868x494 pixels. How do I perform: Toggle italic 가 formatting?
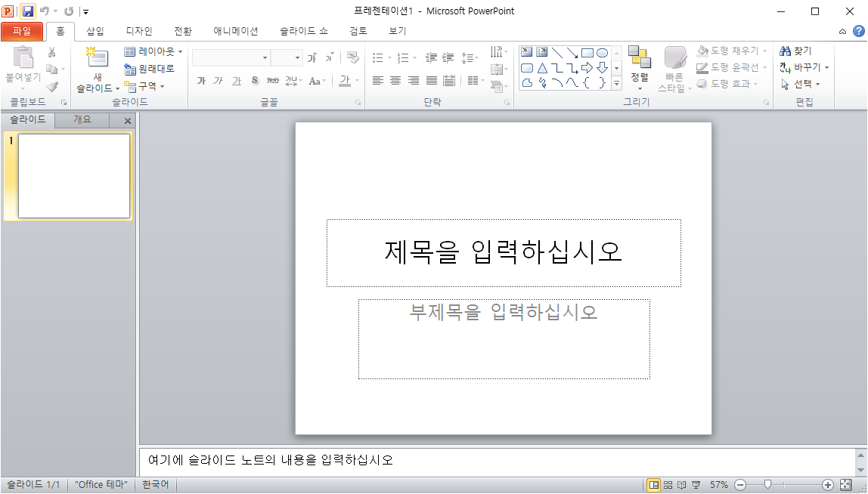(219, 81)
